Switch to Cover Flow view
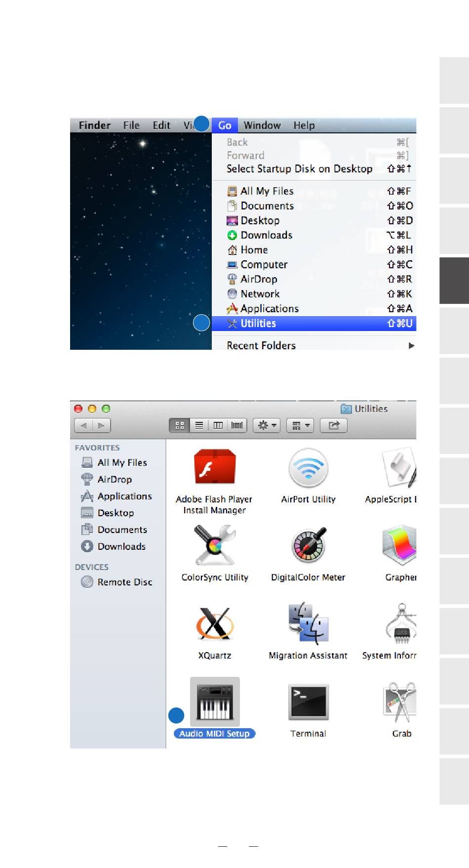469x868 pixels. (x=237, y=425)
